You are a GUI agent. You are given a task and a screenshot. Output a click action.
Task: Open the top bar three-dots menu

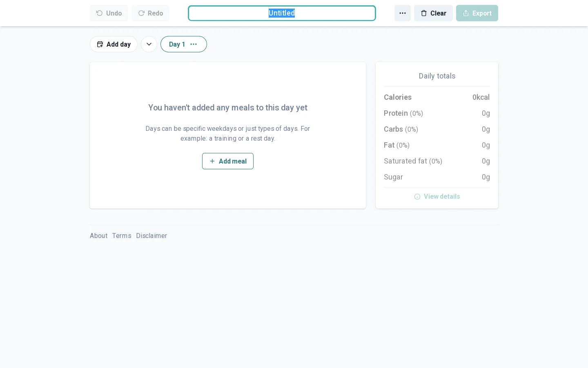[403, 13]
